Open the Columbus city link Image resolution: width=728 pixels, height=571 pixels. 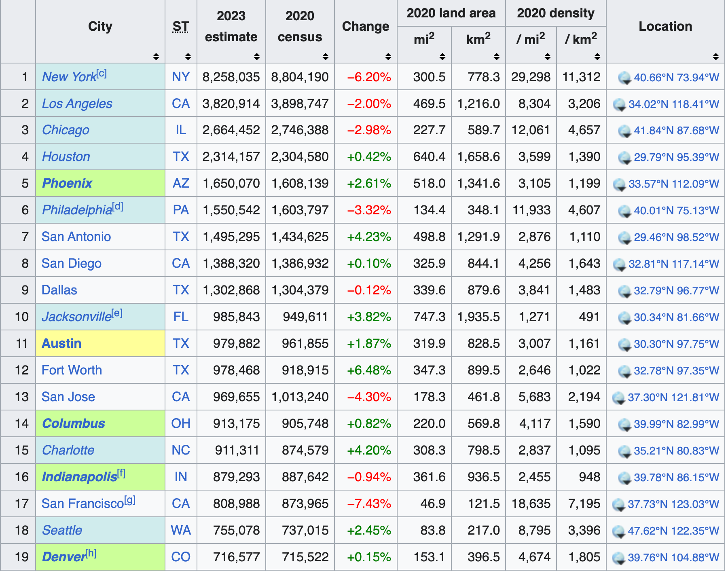point(74,423)
